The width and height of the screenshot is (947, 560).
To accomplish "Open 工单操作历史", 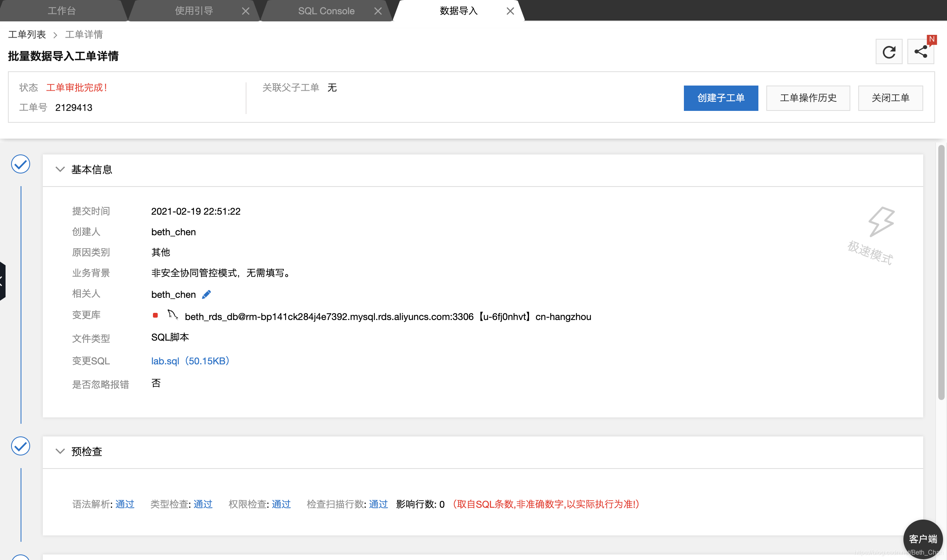I will coord(808,98).
